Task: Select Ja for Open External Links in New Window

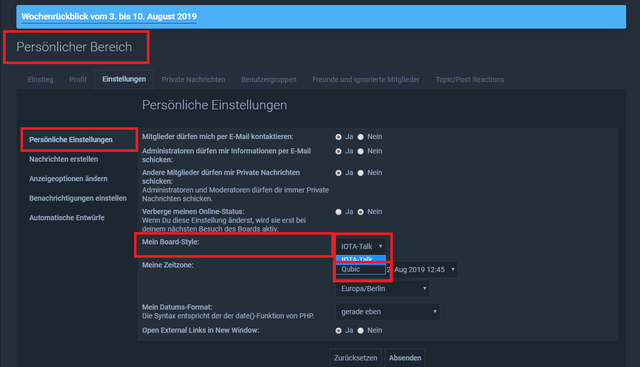Action: 338,331
